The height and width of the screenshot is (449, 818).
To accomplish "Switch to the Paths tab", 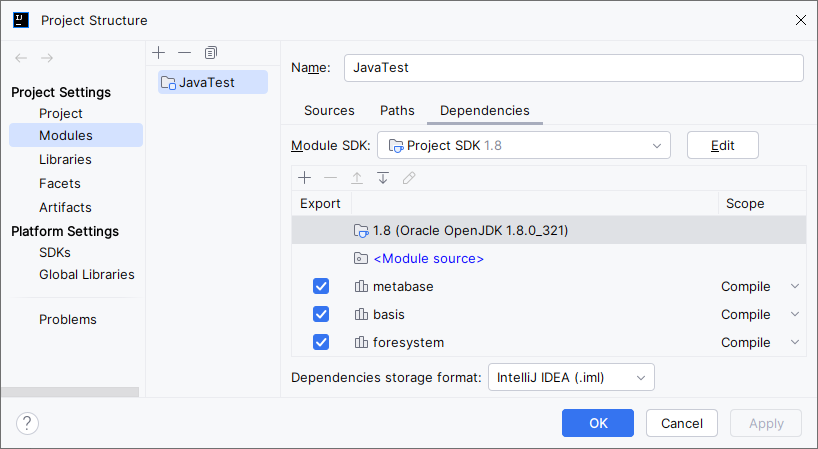I will tap(397, 110).
